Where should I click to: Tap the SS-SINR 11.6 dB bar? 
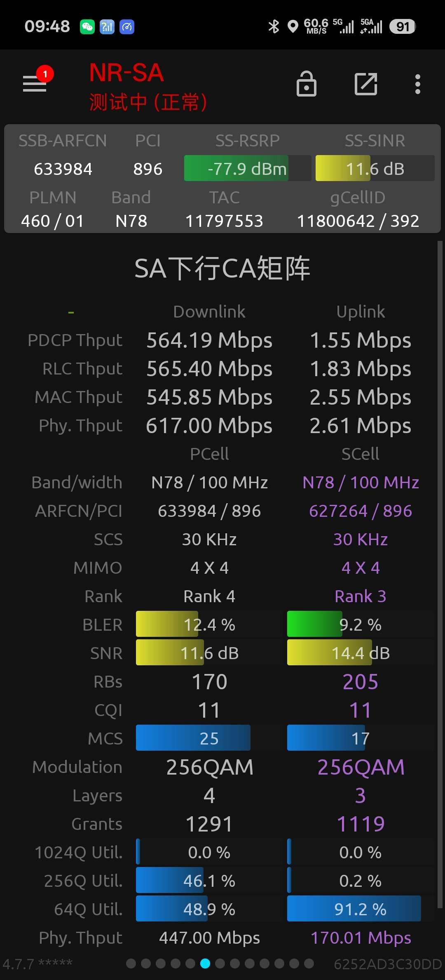tap(375, 168)
